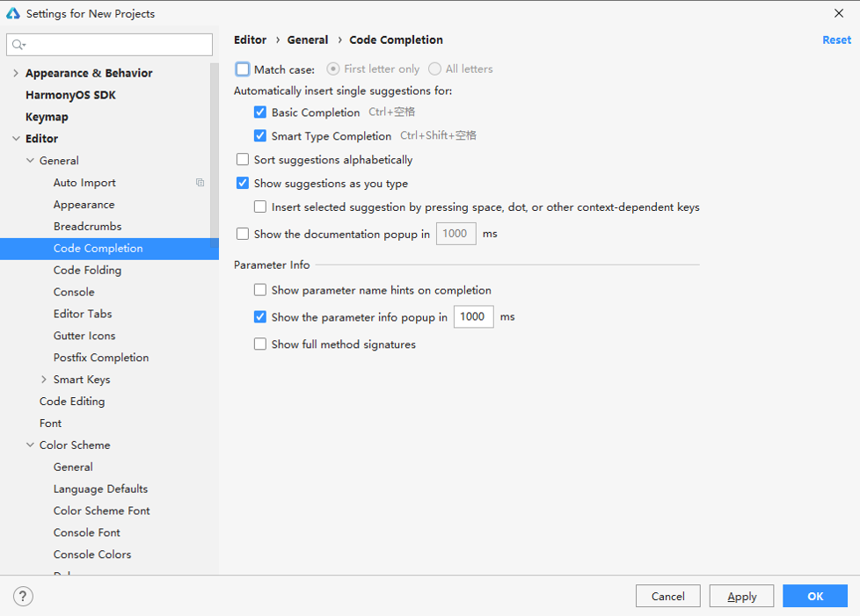The height and width of the screenshot is (616, 860).
Task: Enable Show full method signatures
Action: 260,344
